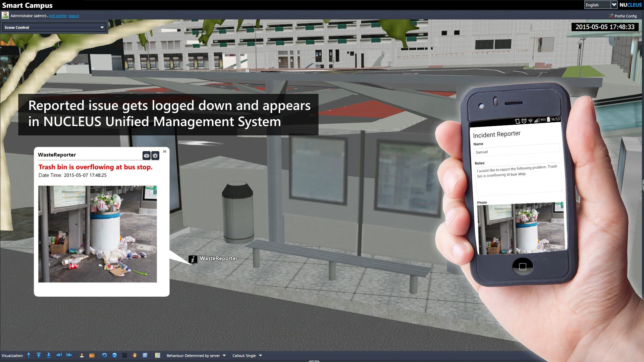The width and height of the screenshot is (644, 362).
Task: Click the blue square window icon
Action: (145, 355)
